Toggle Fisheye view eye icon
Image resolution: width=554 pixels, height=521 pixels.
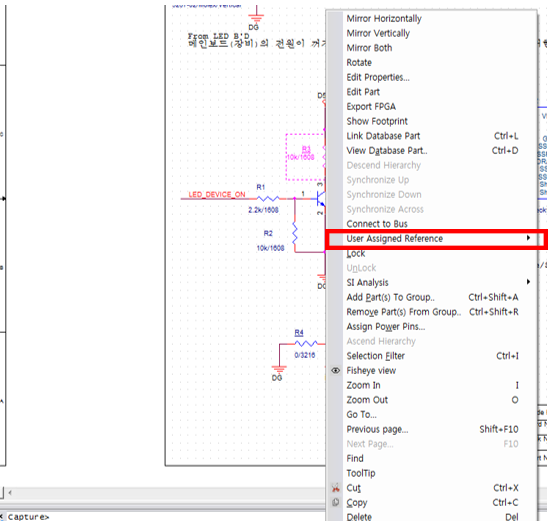(336, 371)
